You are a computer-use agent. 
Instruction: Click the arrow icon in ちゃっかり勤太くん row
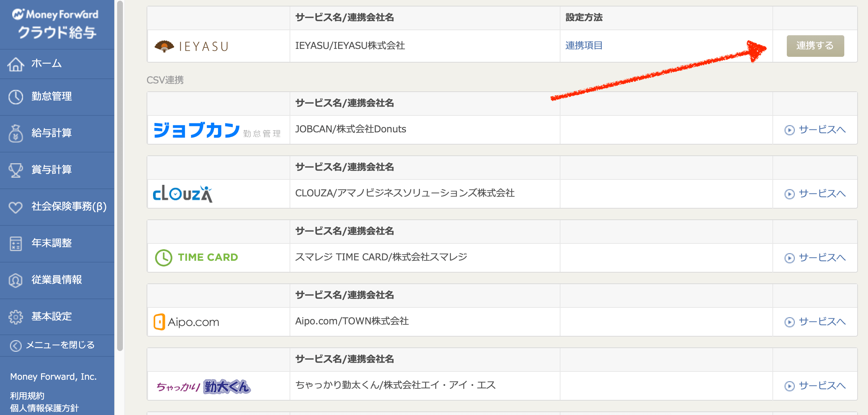click(x=789, y=386)
